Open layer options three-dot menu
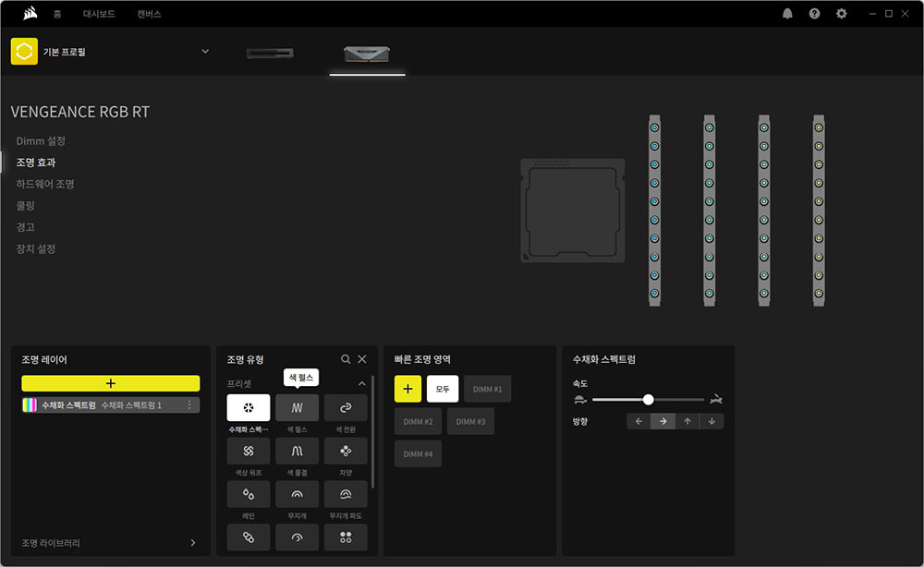Screen dimensions: 924x567 tap(189, 404)
